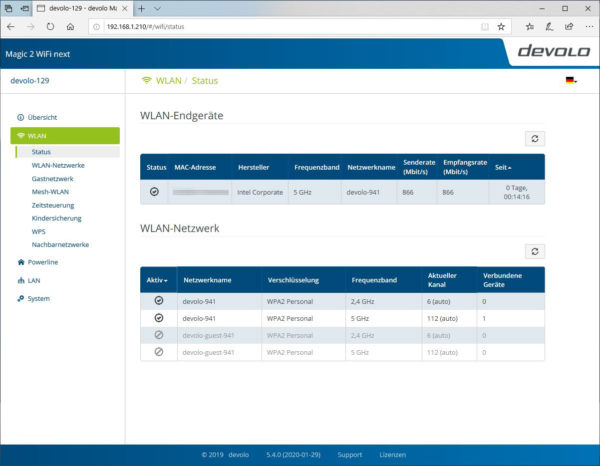The width and height of the screenshot is (600, 466).
Task: Open the Übersicht page
Action: point(42,117)
